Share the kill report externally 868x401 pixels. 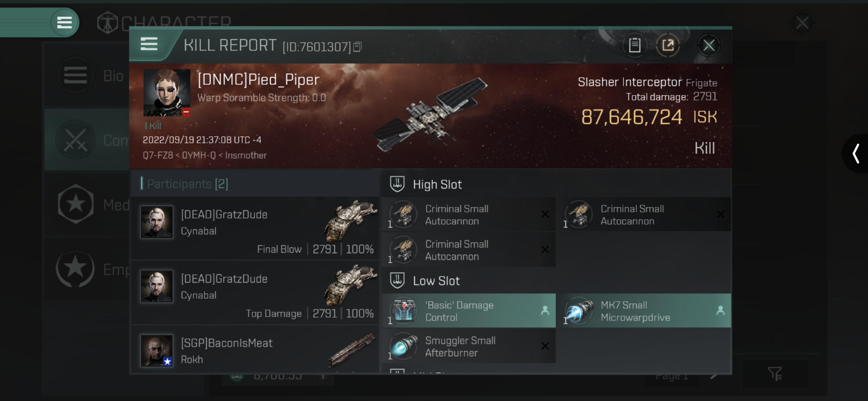(668, 45)
